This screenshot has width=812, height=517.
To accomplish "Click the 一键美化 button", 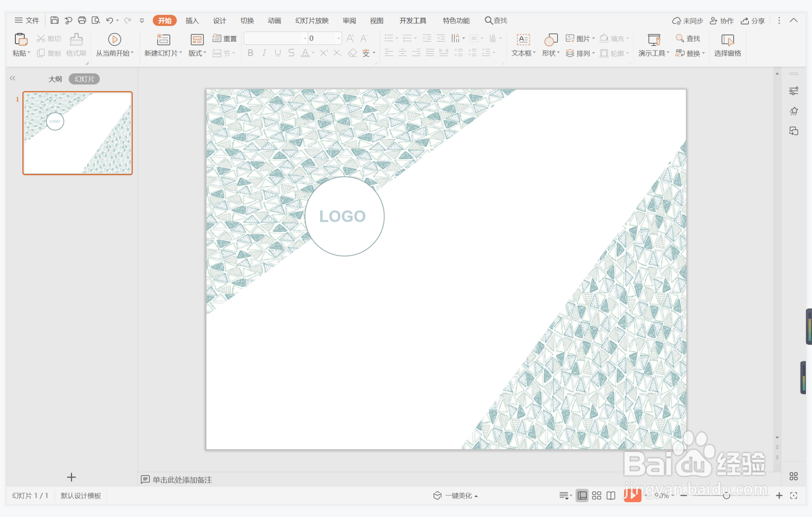I will click(x=455, y=495).
